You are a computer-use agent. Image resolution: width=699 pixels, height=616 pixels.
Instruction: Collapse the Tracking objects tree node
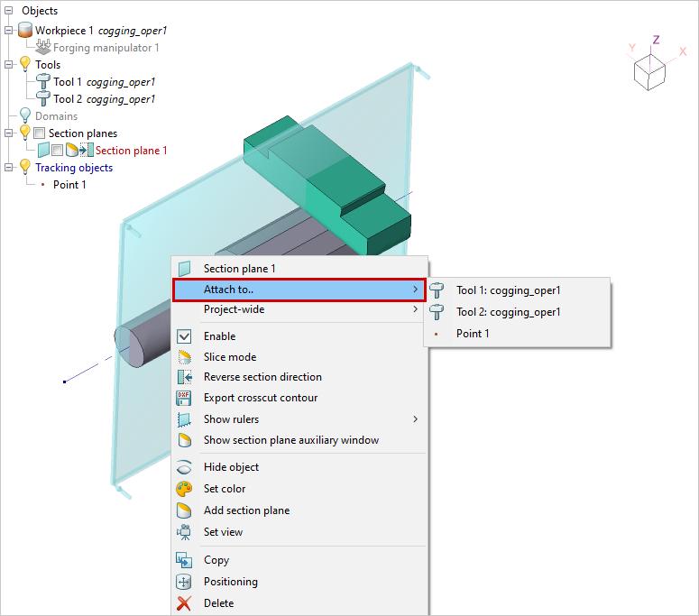point(9,168)
